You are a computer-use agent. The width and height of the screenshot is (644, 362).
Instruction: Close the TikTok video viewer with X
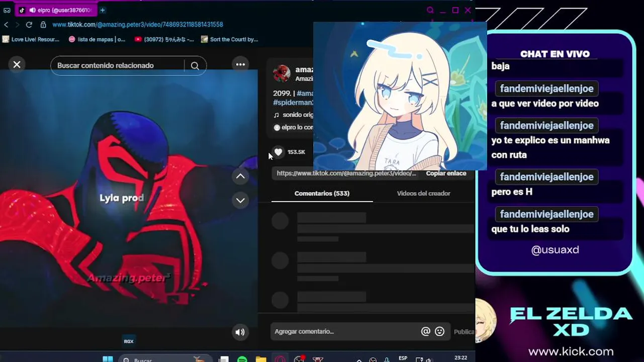[17, 64]
